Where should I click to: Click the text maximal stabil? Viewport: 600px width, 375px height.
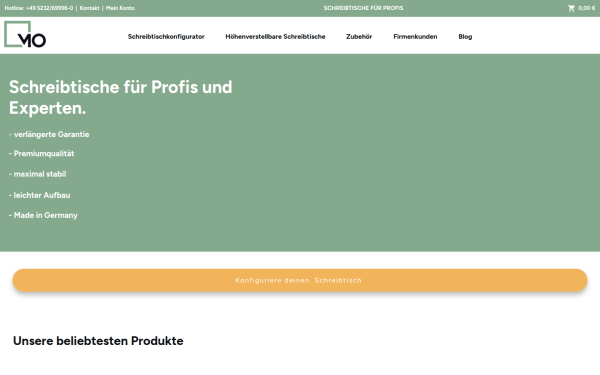pos(40,174)
